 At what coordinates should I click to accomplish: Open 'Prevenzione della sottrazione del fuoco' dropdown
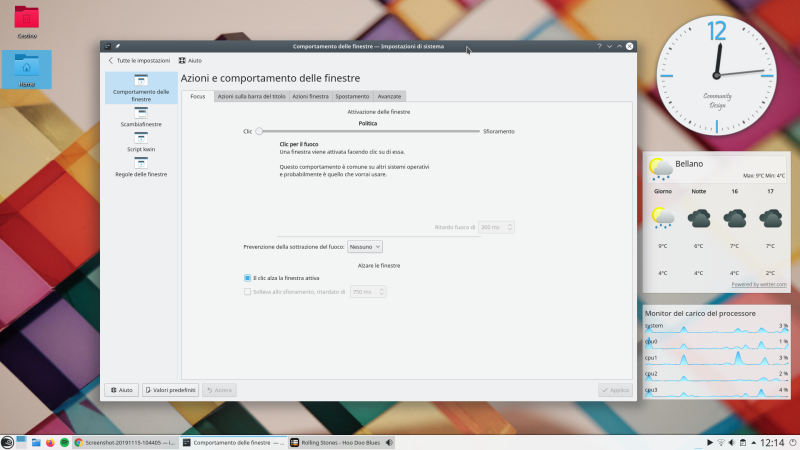coord(365,246)
